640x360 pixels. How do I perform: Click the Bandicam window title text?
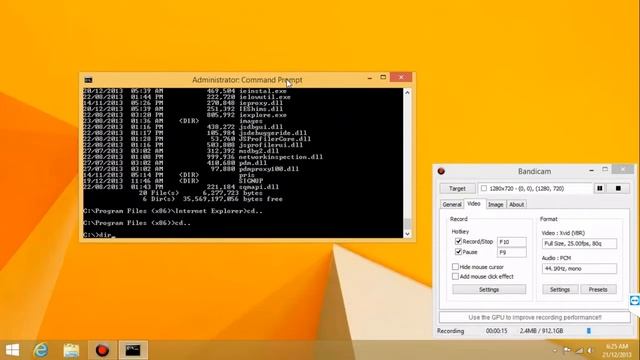click(x=534, y=171)
